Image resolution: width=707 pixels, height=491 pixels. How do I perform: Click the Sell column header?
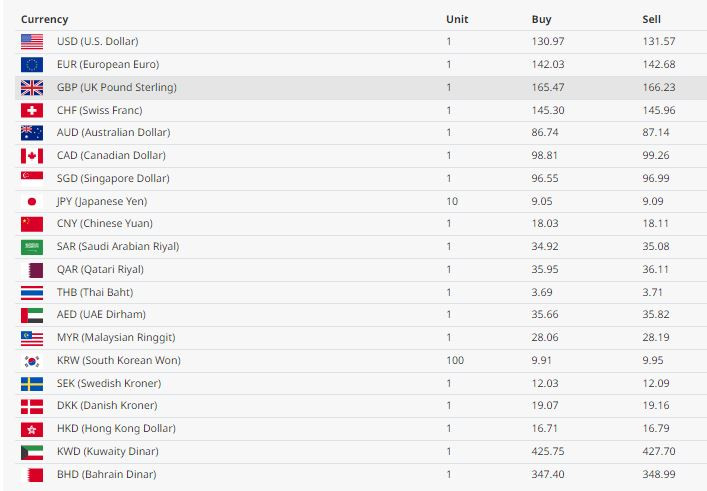[652, 19]
